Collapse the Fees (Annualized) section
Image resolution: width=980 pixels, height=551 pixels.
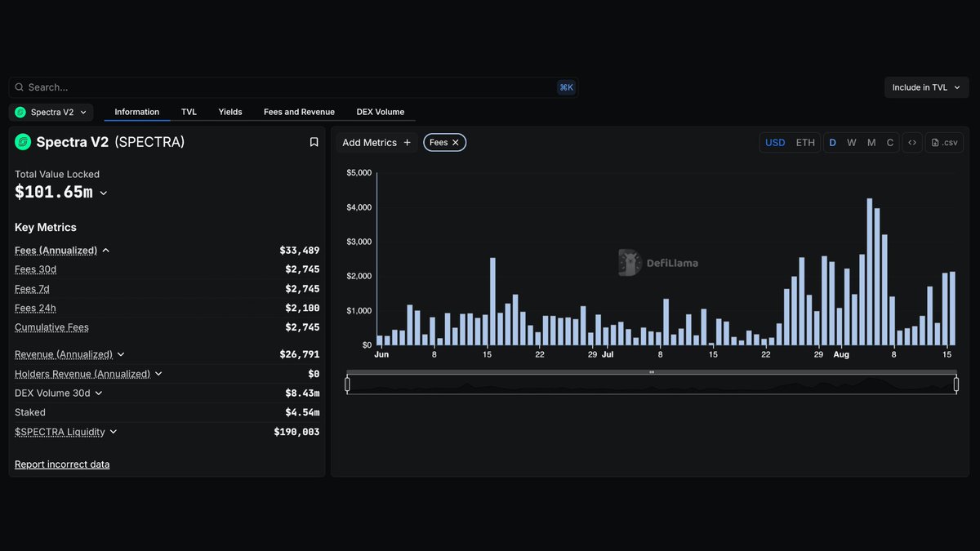click(x=106, y=251)
